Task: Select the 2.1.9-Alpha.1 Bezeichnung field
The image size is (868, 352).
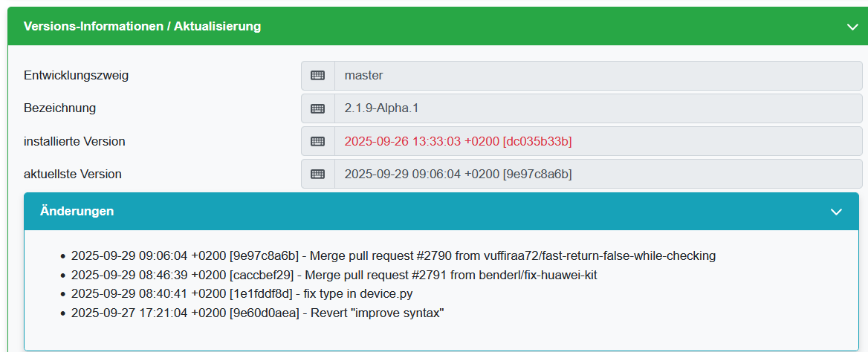Action: click(x=597, y=108)
